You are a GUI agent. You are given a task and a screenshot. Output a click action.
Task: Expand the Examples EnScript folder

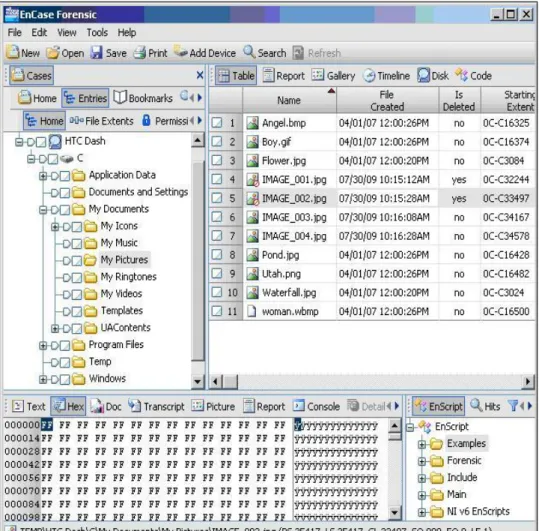[422, 444]
